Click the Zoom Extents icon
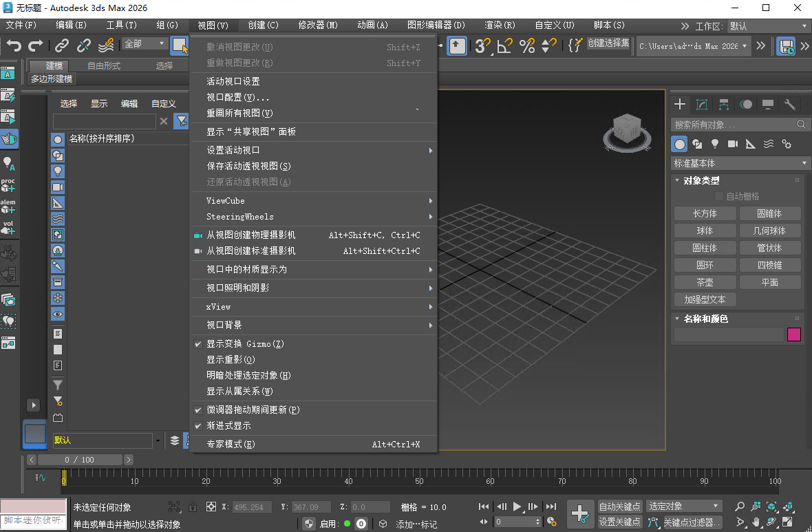 coord(771,507)
